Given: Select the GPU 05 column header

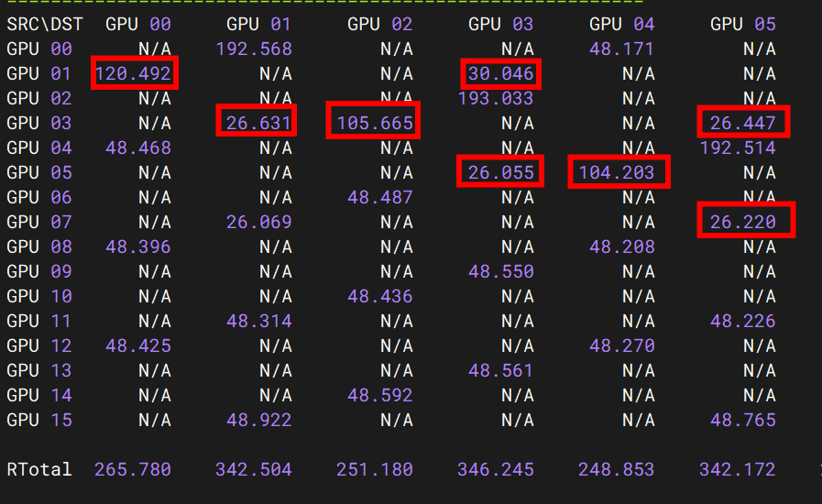Looking at the screenshot, I should click(x=743, y=24).
